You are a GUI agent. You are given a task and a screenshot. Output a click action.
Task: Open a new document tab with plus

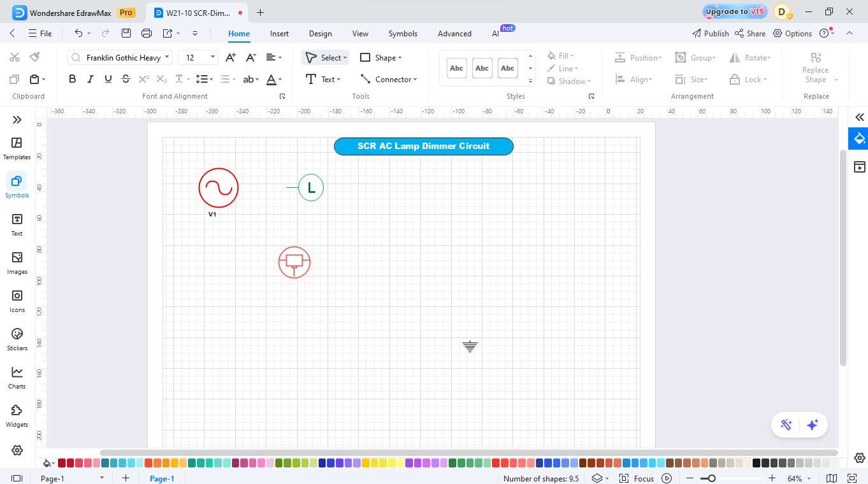tap(260, 12)
